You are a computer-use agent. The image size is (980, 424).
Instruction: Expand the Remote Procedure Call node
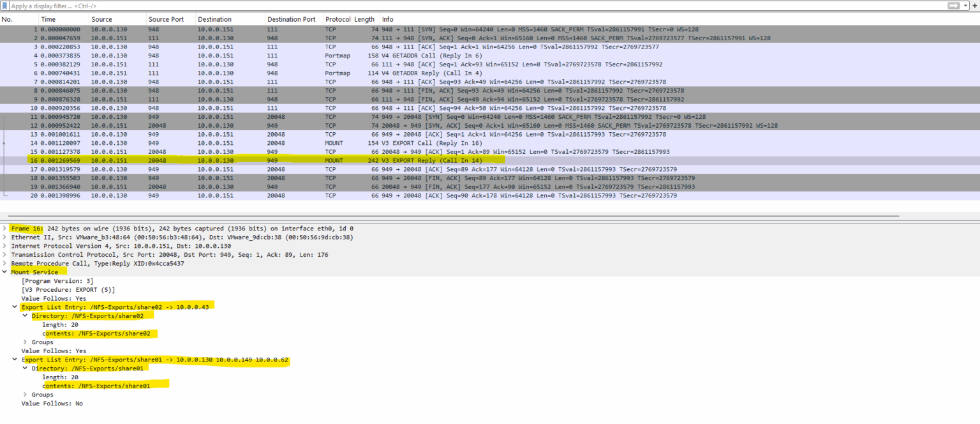tap(5, 263)
